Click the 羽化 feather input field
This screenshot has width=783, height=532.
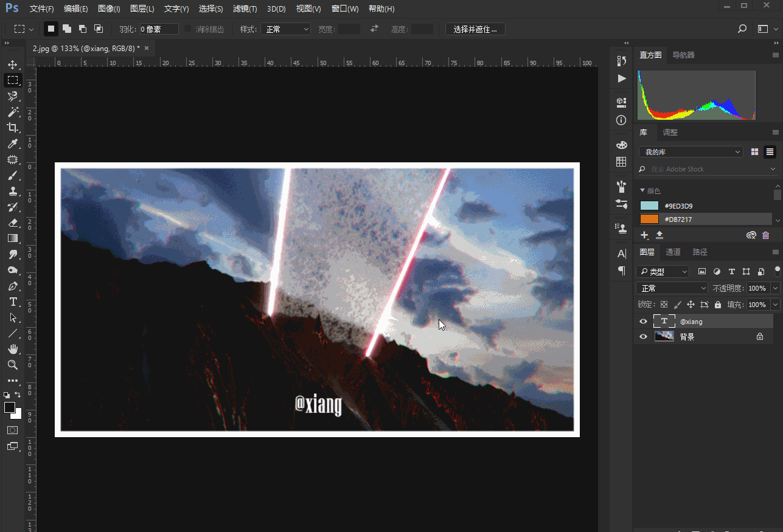(159, 29)
